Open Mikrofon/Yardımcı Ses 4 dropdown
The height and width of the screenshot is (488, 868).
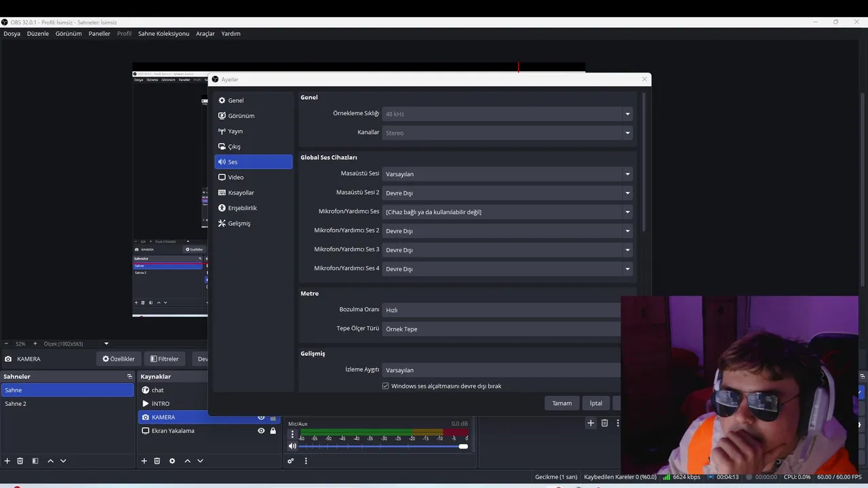pos(507,269)
